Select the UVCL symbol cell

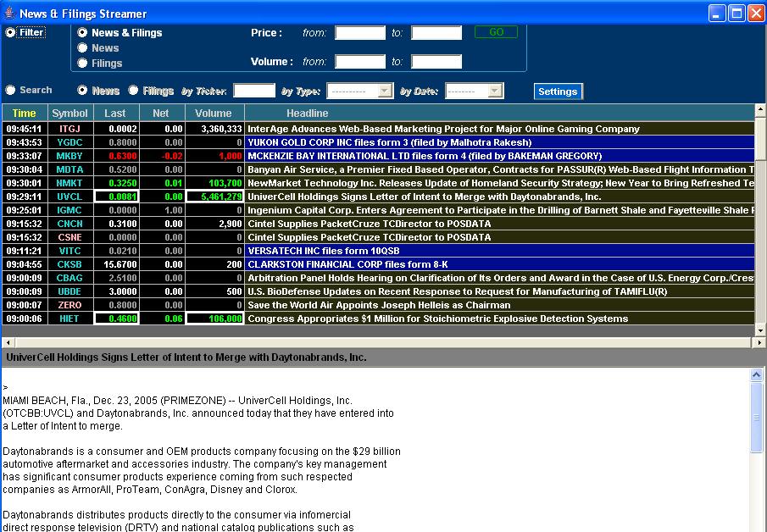point(70,197)
